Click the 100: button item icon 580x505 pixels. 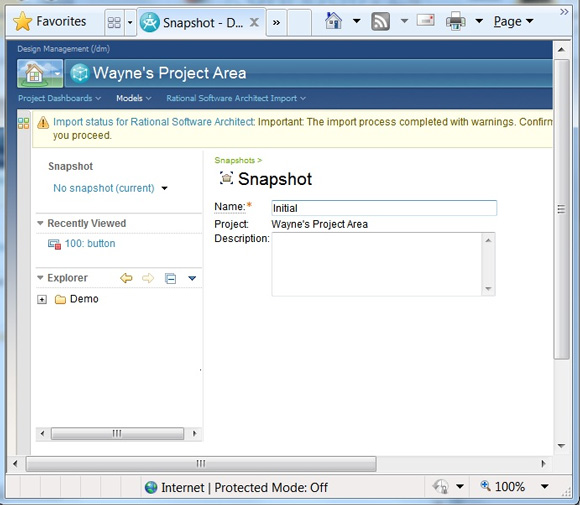[x=54, y=244]
